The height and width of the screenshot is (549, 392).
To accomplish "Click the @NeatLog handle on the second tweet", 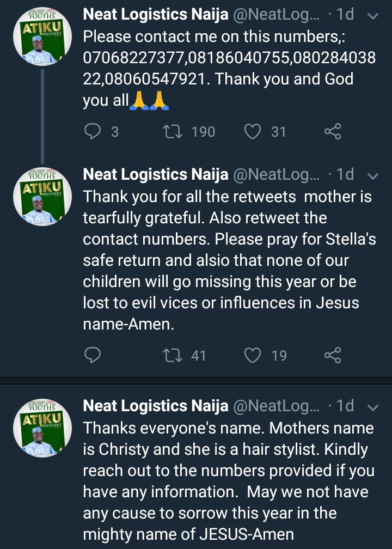I will [276, 175].
